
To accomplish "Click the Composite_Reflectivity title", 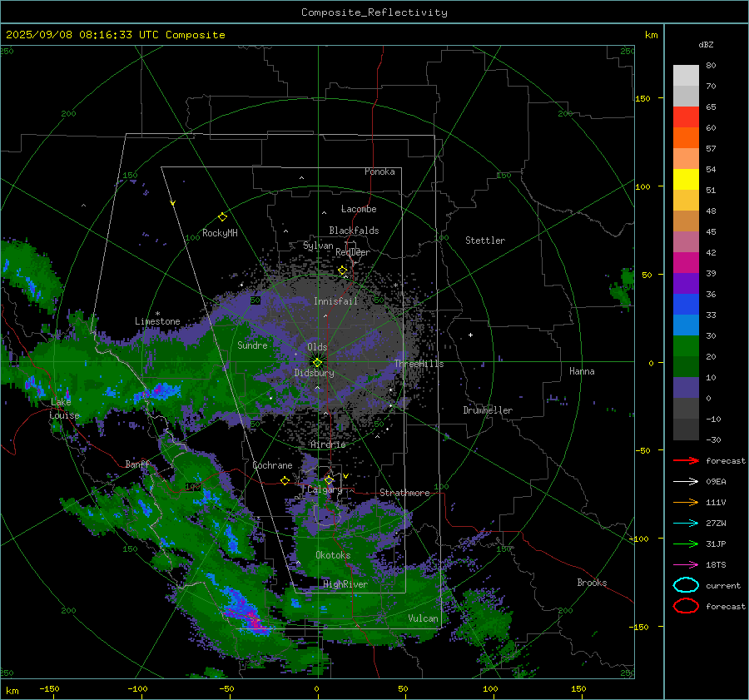I will [374, 12].
